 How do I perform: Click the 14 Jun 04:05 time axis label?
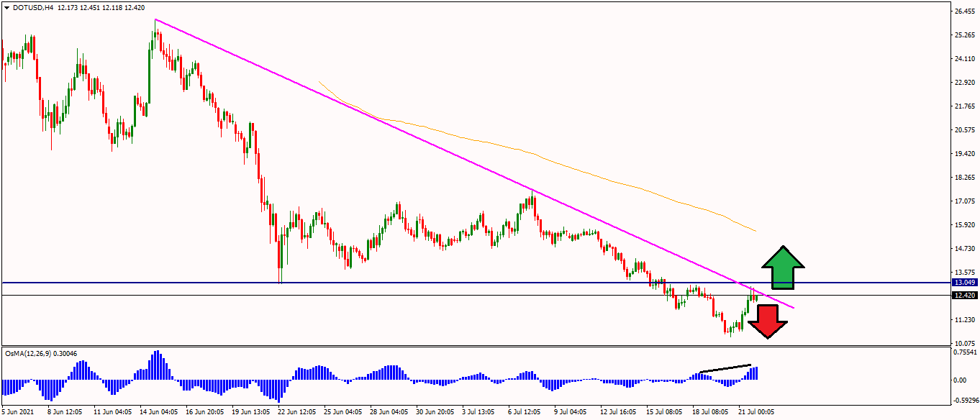(x=159, y=413)
